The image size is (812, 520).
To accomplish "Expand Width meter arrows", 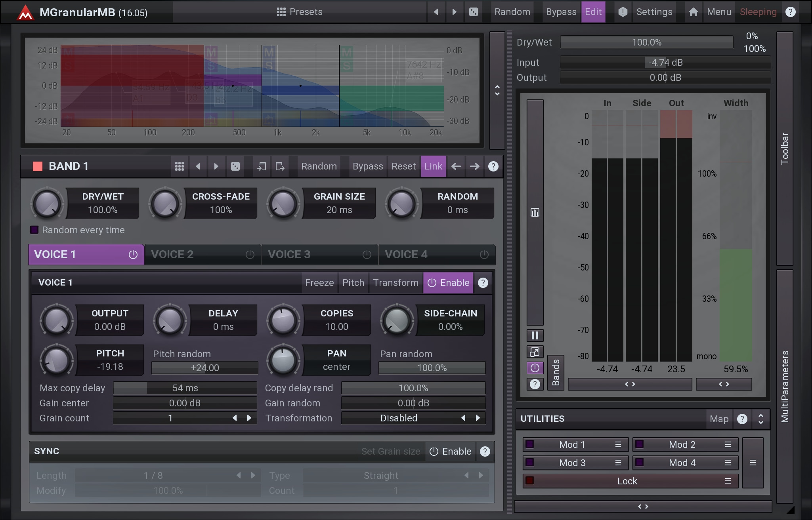I will tap(724, 384).
